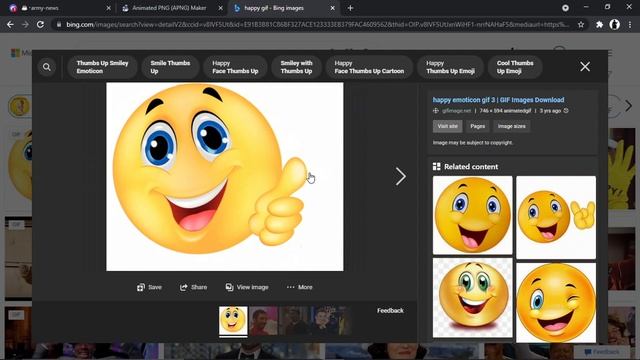This screenshot has width=640, height=360.
Task: Bookmark this page with the star icon
Action: point(581,24)
